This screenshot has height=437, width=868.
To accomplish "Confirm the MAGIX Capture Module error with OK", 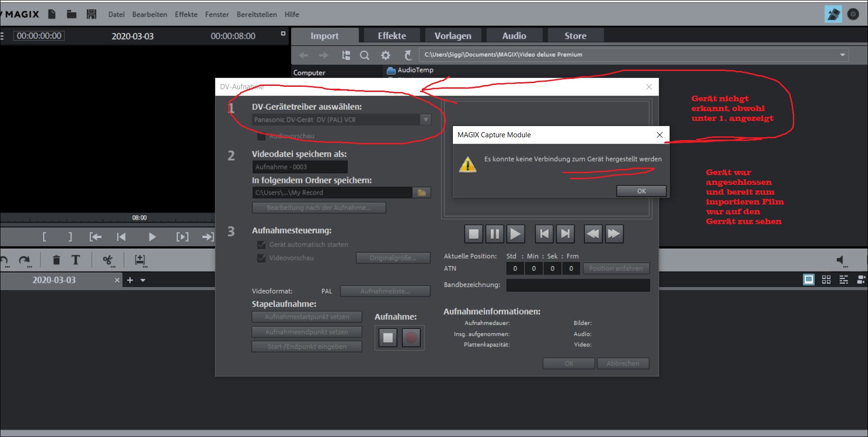I will pyautogui.click(x=642, y=191).
